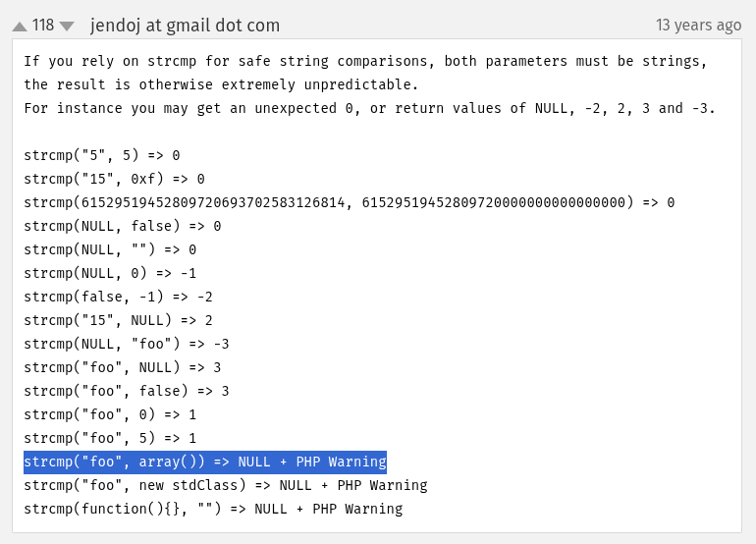The image size is (756, 544).
Task: Click the vote count 118
Action: click(43, 26)
